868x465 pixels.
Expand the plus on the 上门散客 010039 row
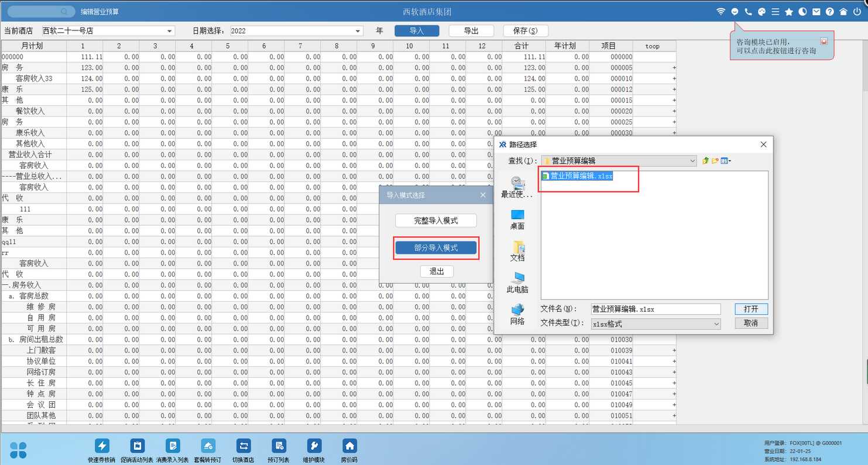[674, 350]
